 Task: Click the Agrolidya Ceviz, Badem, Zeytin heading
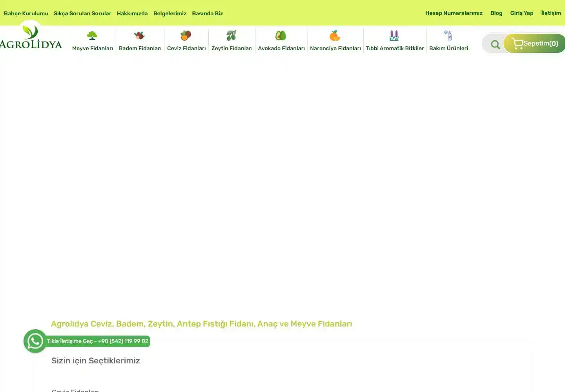click(x=201, y=324)
